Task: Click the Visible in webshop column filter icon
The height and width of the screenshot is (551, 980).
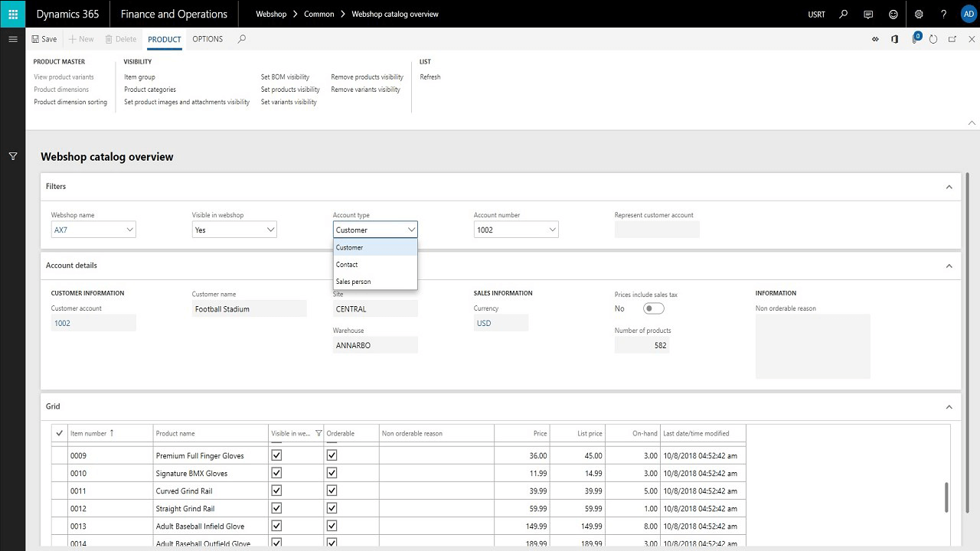Action: [x=318, y=433]
